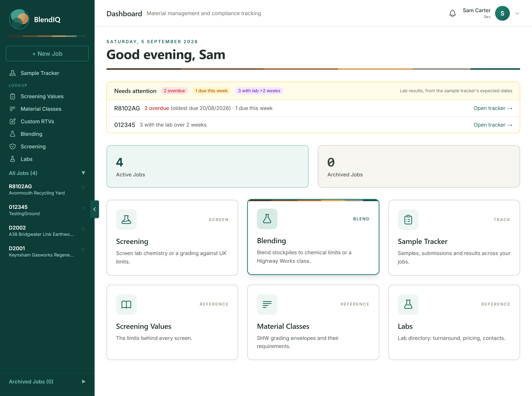
Task: Click the Active Jobs count card
Action: click(x=208, y=166)
